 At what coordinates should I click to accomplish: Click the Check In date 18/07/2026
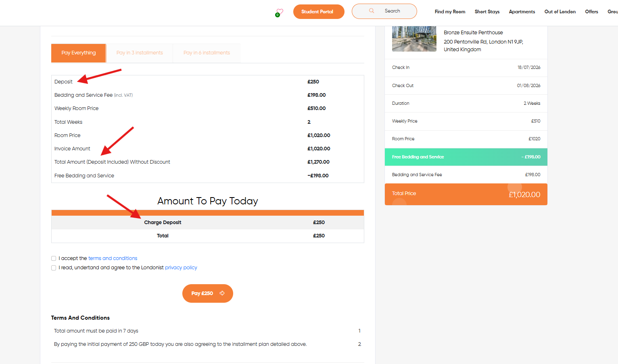click(x=529, y=68)
